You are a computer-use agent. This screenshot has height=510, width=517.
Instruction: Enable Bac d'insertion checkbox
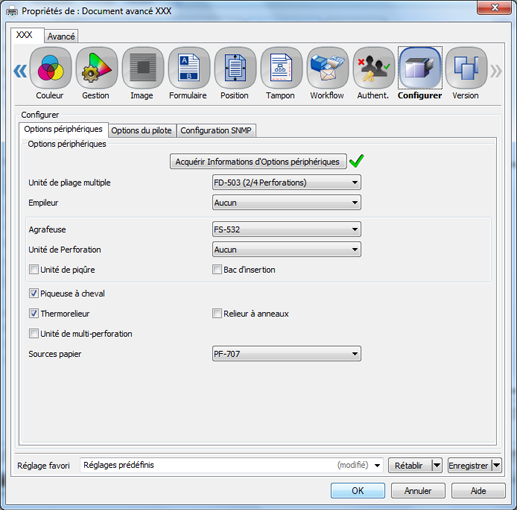coord(217,269)
